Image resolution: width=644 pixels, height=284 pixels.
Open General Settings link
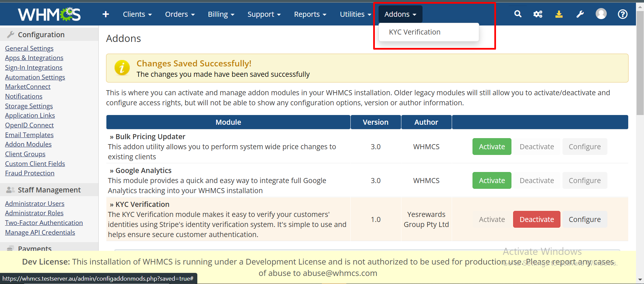[29, 48]
